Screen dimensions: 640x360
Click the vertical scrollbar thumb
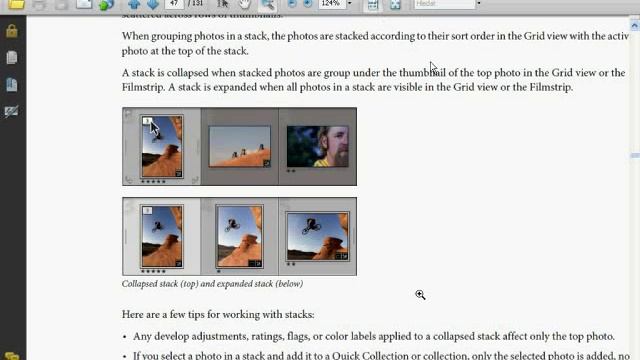[x=635, y=156]
